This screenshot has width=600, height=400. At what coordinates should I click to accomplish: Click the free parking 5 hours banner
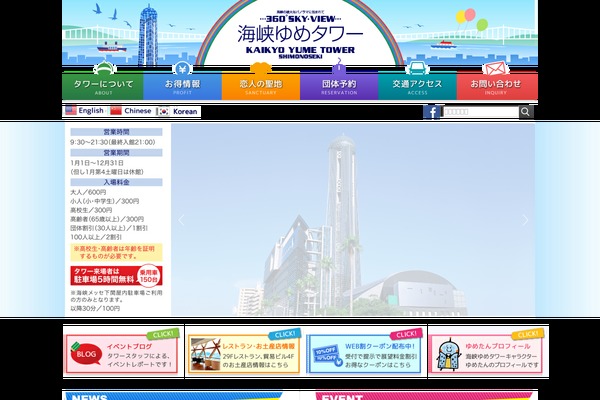point(116,276)
